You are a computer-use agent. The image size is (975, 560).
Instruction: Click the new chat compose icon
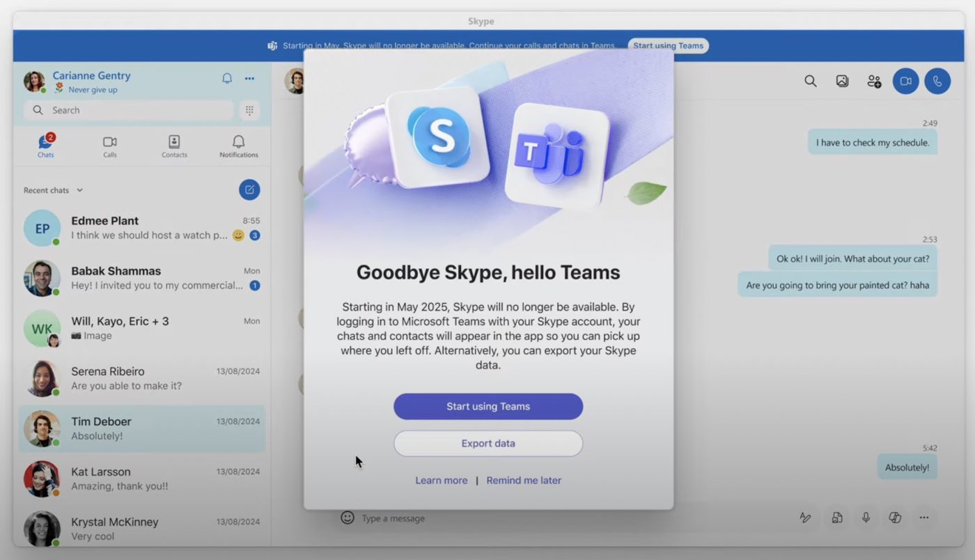[x=249, y=189]
